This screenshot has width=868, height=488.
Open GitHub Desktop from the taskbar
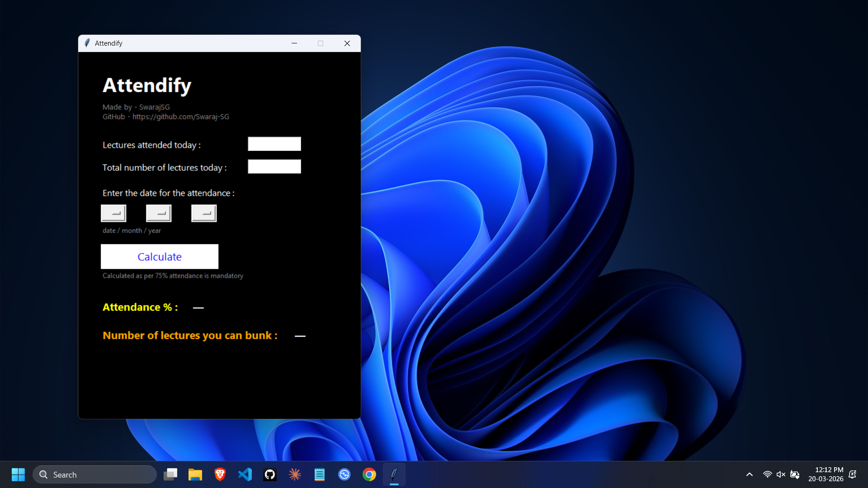click(269, 474)
